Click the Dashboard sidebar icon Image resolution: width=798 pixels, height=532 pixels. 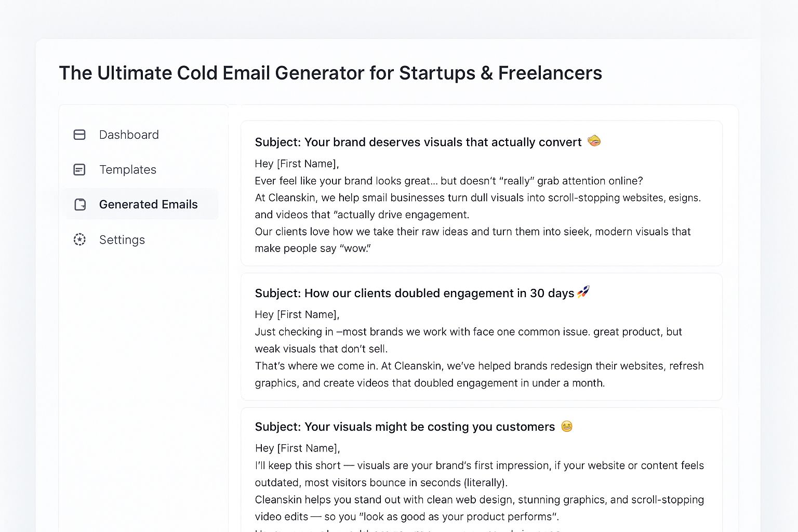point(79,135)
